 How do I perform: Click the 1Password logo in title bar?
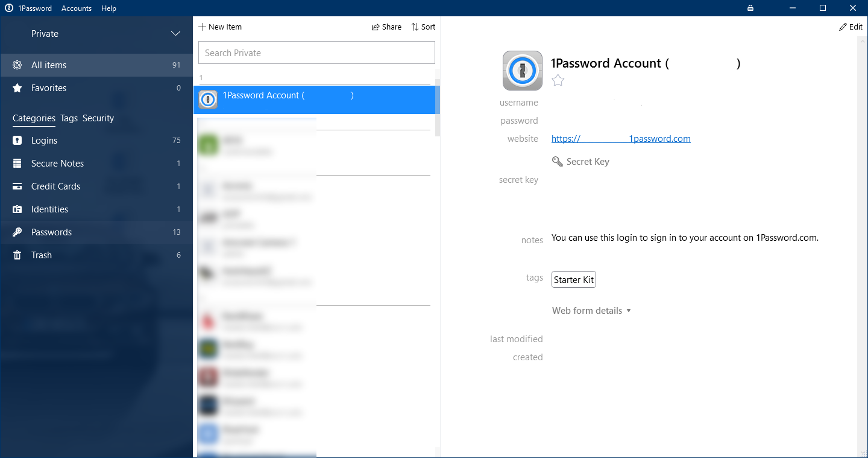[x=8, y=8]
